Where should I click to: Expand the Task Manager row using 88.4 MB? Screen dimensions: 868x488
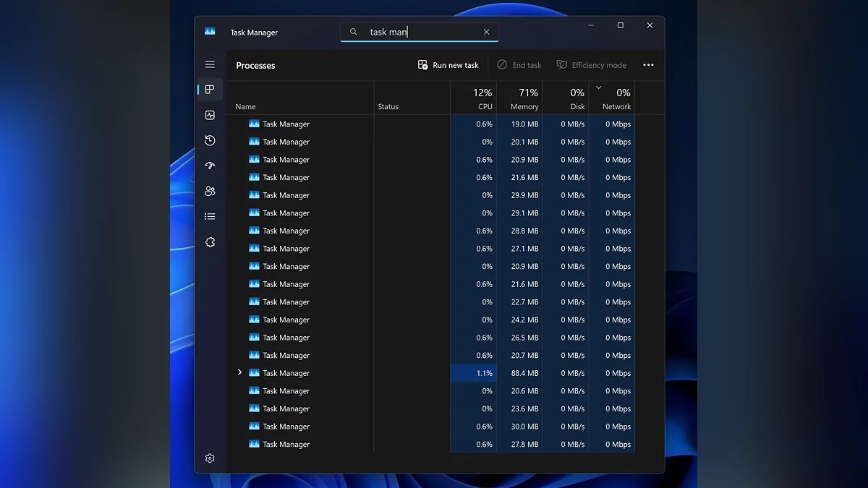(240, 372)
